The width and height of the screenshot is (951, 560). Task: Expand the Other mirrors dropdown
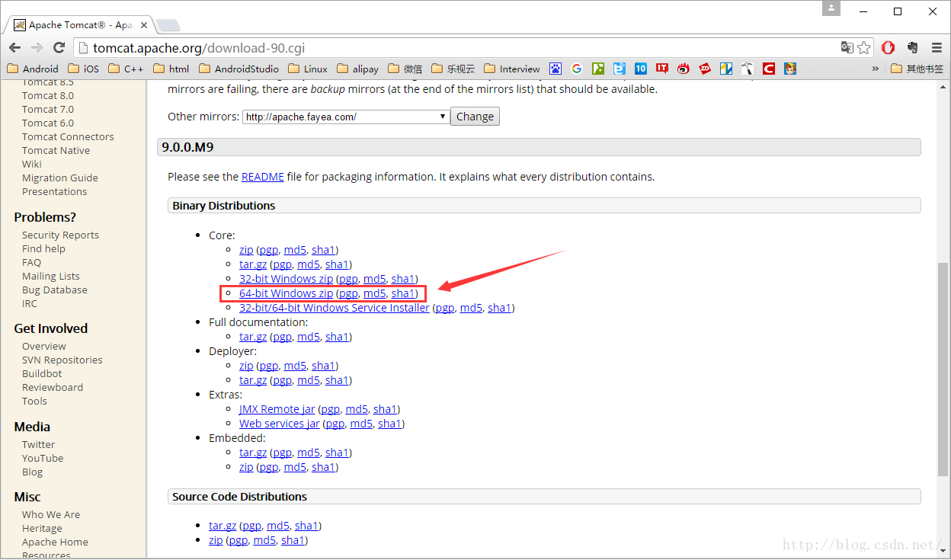pyautogui.click(x=346, y=117)
